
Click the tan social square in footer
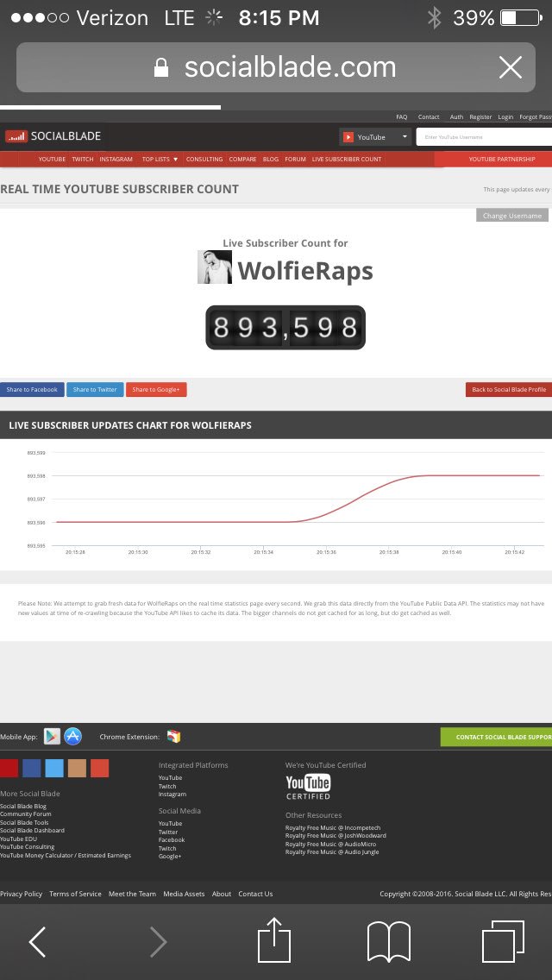pos(77,768)
